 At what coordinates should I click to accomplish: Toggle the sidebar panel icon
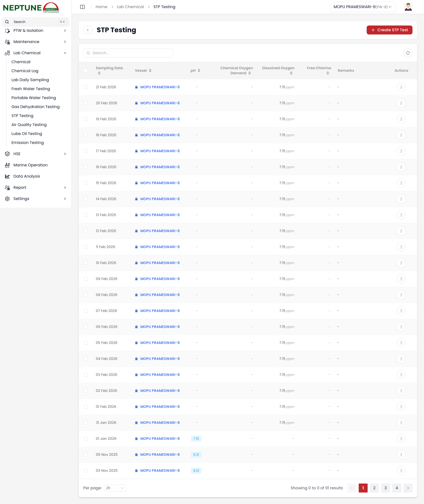tap(82, 7)
